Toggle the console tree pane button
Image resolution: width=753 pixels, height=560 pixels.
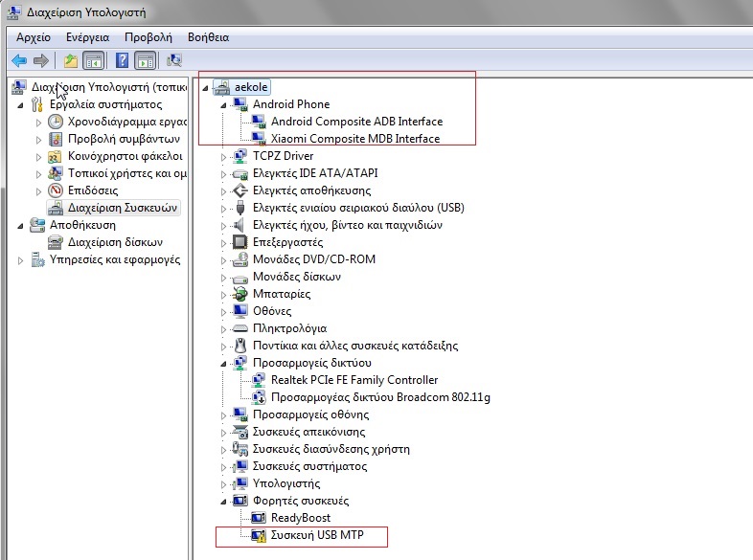[94, 61]
